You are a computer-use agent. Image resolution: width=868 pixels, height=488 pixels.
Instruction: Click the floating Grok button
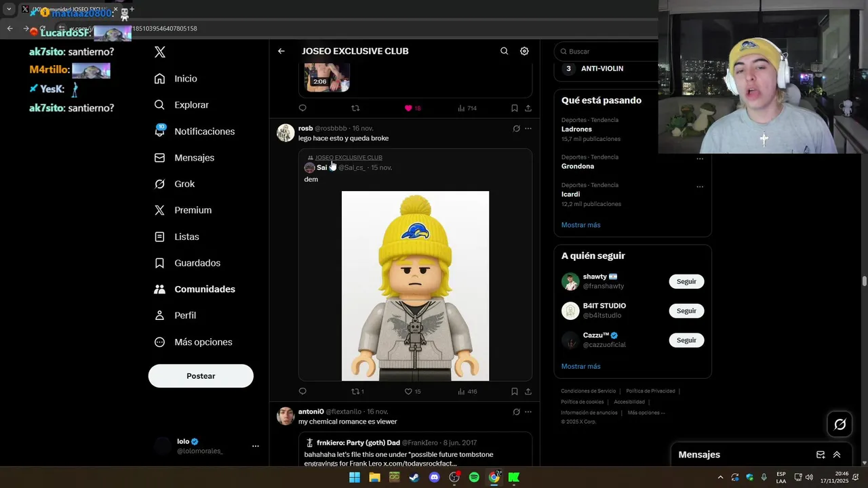pyautogui.click(x=840, y=424)
